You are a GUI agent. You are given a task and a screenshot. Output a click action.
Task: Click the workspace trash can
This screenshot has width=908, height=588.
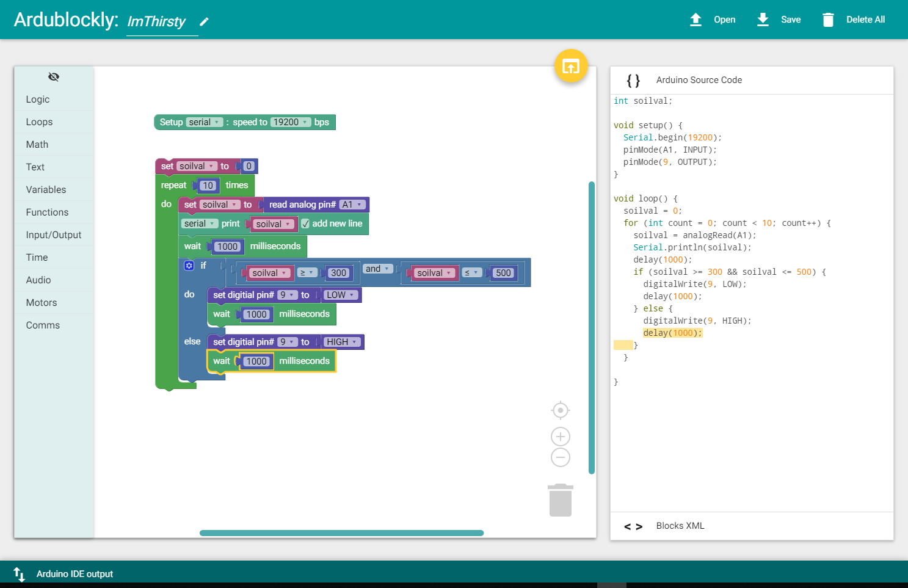point(561,500)
